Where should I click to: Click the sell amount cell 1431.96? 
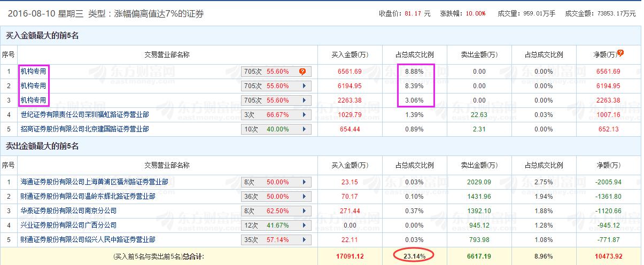pos(479,196)
